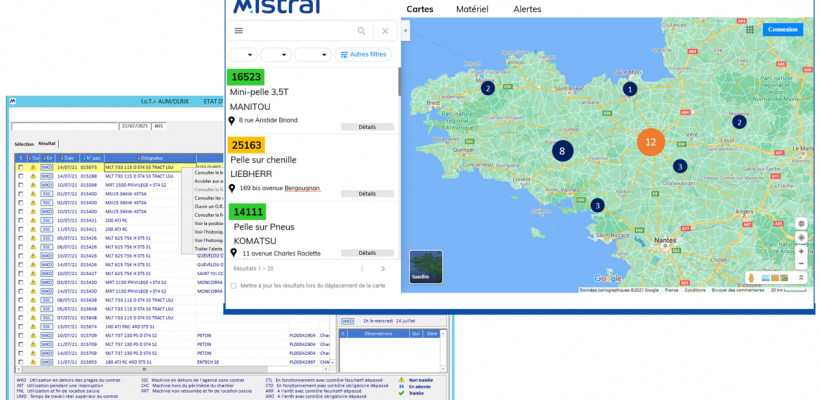The height and width of the screenshot is (400, 820).
Task: Check the box for row 015953
Action: click(20, 362)
